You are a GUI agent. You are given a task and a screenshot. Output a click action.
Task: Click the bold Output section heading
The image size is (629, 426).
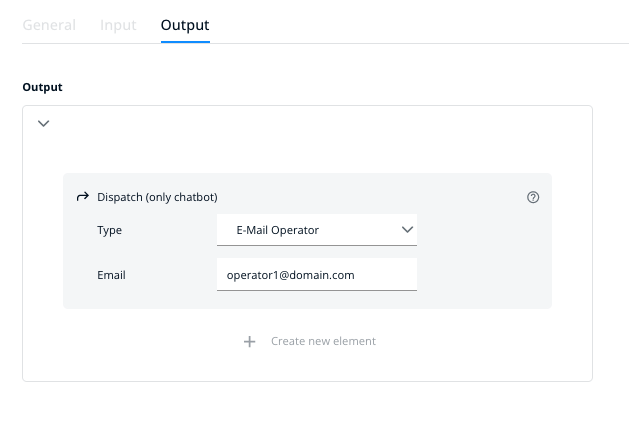42,87
